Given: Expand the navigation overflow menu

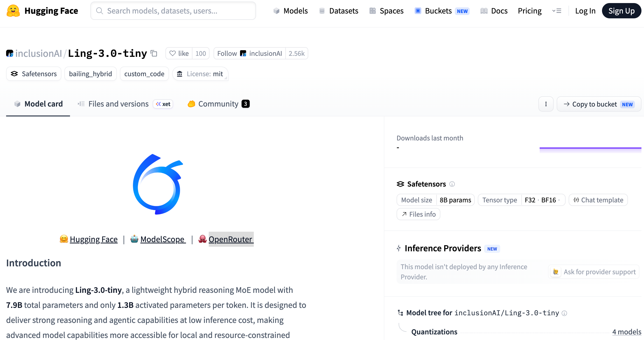Looking at the screenshot, I should click(557, 11).
